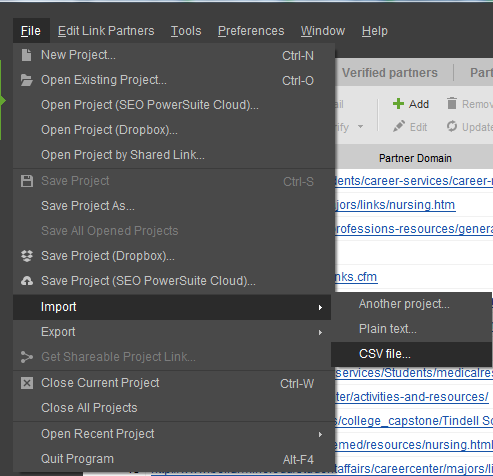Image resolution: width=493 pixels, height=476 pixels.
Task: Click the Edit button label
Action: [x=418, y=127]
